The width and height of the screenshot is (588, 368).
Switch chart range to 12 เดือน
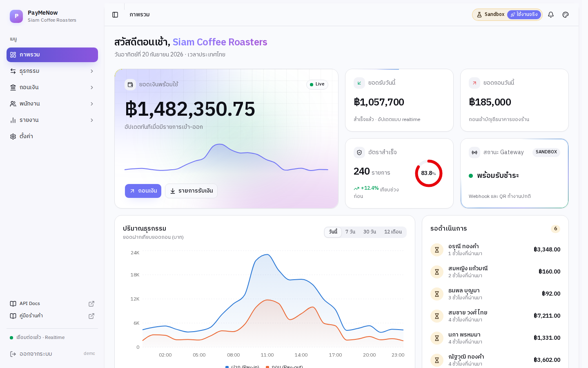point(393,232)
